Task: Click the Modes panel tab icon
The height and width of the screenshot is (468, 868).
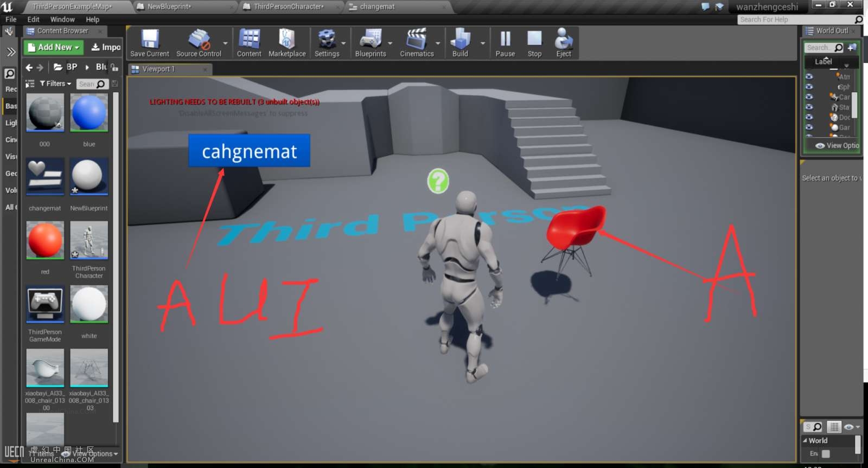Action: [9, 31]
